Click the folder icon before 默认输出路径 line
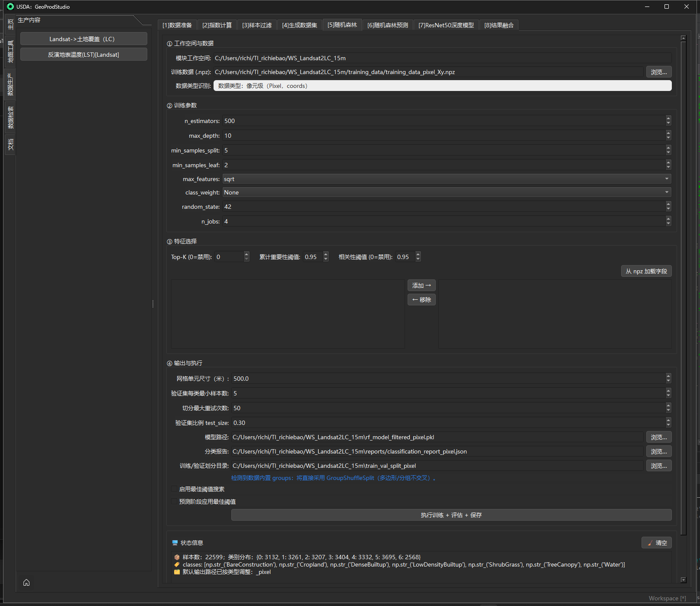 tap(177, 572)
